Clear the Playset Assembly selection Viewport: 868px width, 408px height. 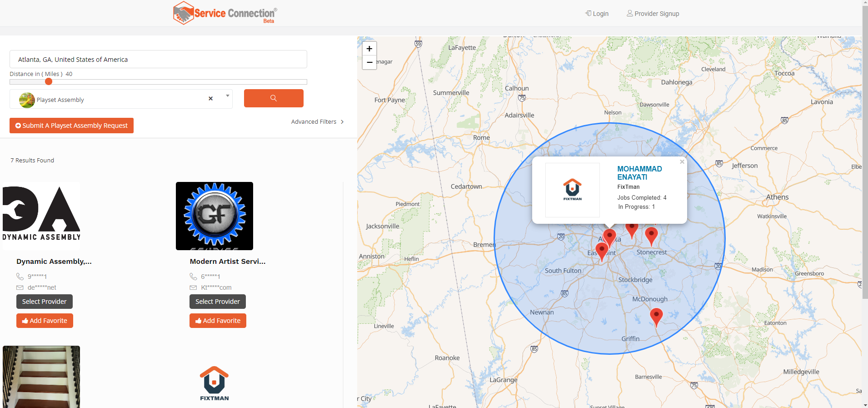(210, 99)
